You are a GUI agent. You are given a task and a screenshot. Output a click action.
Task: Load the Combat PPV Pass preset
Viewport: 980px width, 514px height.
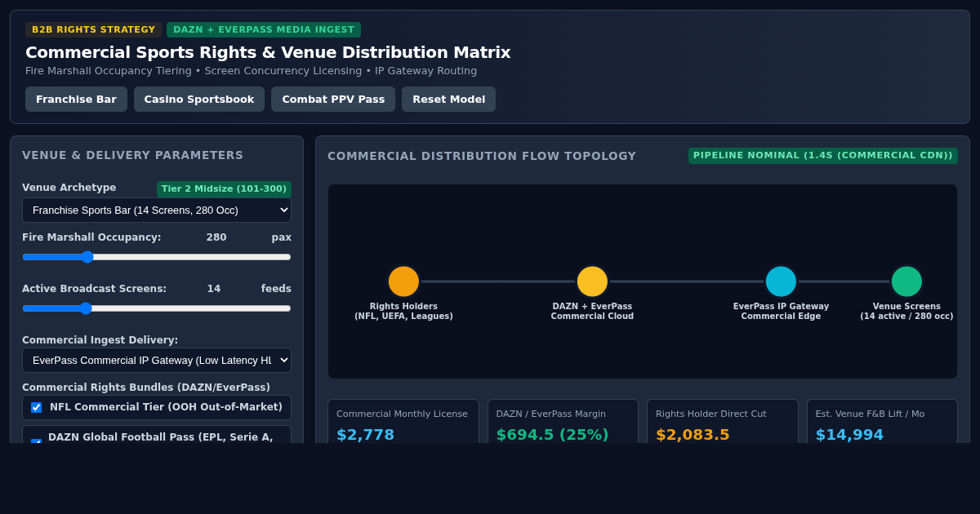[333, 99]
